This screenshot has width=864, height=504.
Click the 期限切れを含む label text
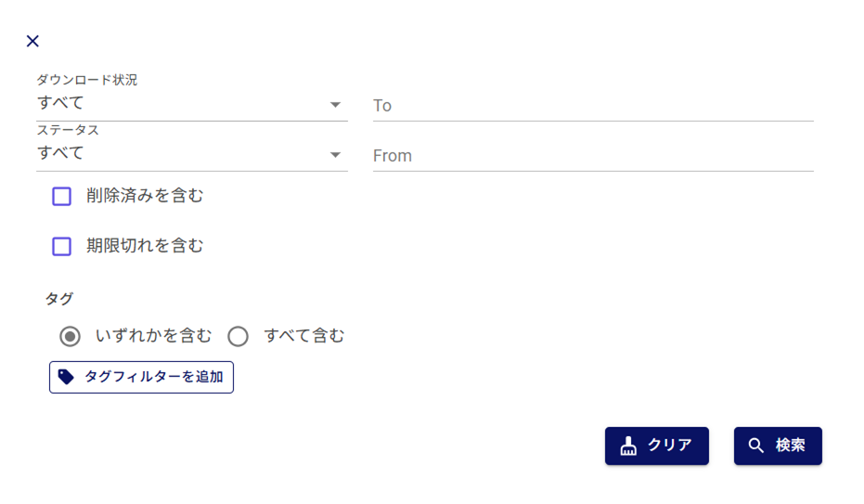pyautogui.click(x=145, y=246)
